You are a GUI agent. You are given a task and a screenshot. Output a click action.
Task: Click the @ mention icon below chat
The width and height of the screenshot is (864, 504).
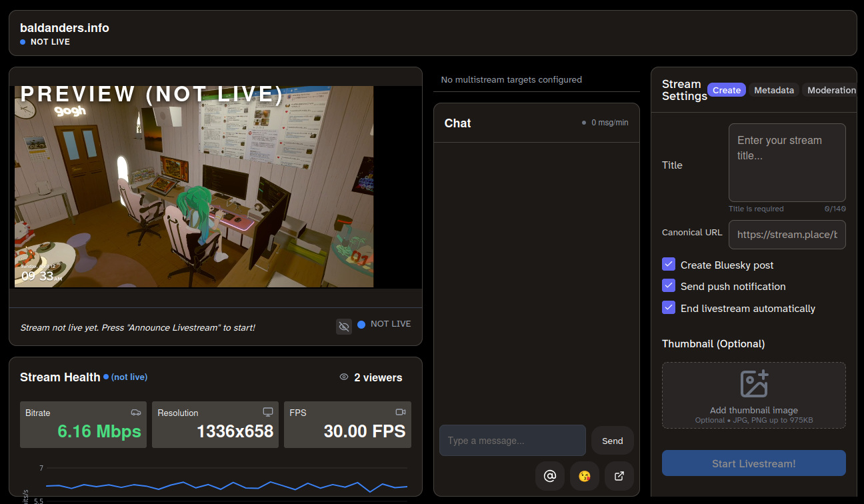tap(550, 476)
